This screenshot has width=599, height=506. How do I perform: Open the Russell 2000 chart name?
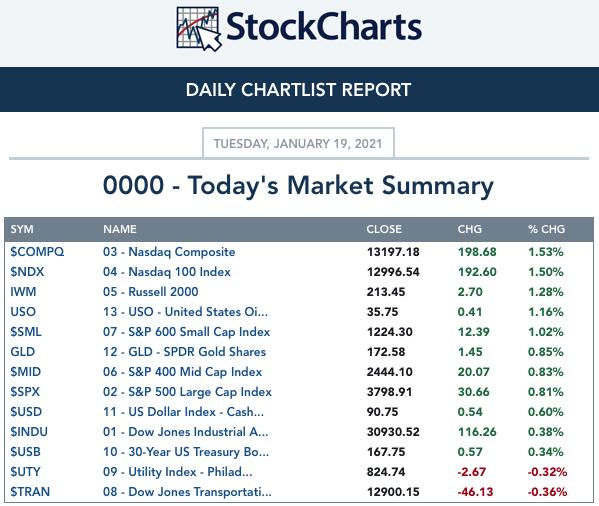coord(151,292)
